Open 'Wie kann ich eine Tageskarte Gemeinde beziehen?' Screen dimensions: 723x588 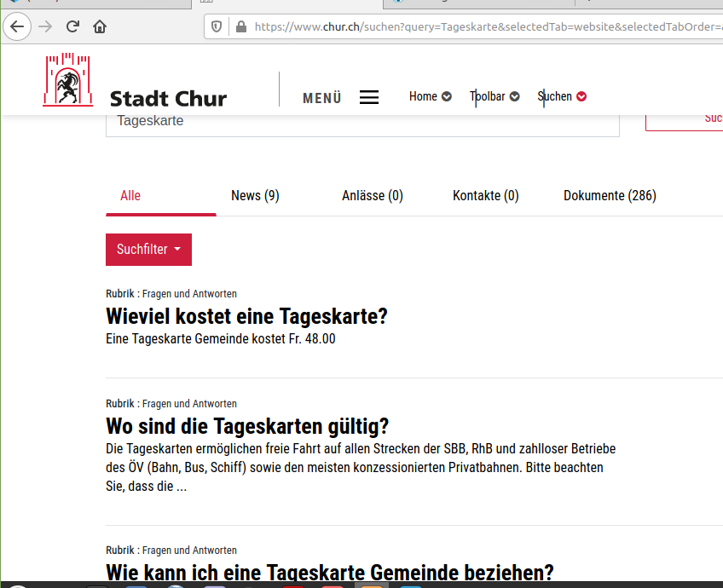[329, 572]
